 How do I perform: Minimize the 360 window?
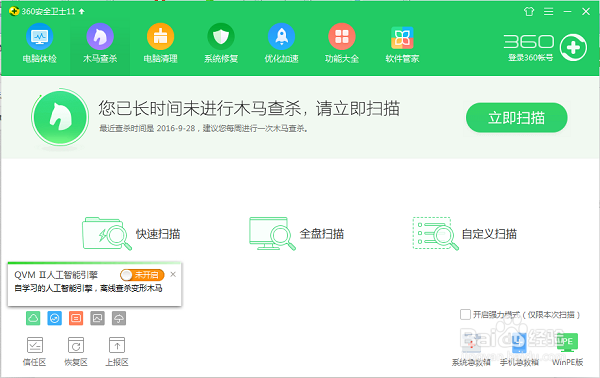coord(567,11)
